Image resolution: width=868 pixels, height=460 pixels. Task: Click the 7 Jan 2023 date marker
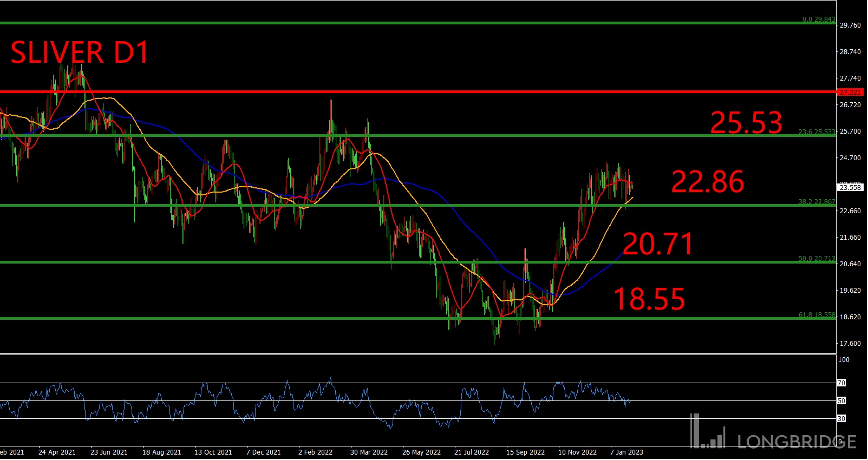(x=626, y=452)
